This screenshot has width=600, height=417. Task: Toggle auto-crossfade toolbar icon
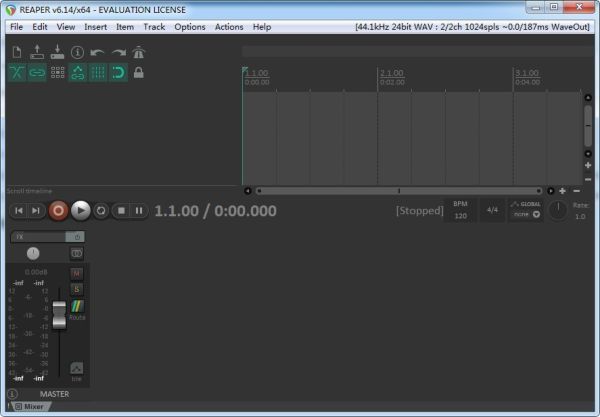click(17, 72)
